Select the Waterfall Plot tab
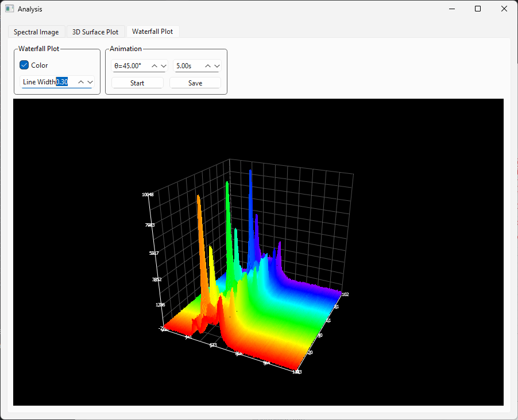 coord(152,32)
